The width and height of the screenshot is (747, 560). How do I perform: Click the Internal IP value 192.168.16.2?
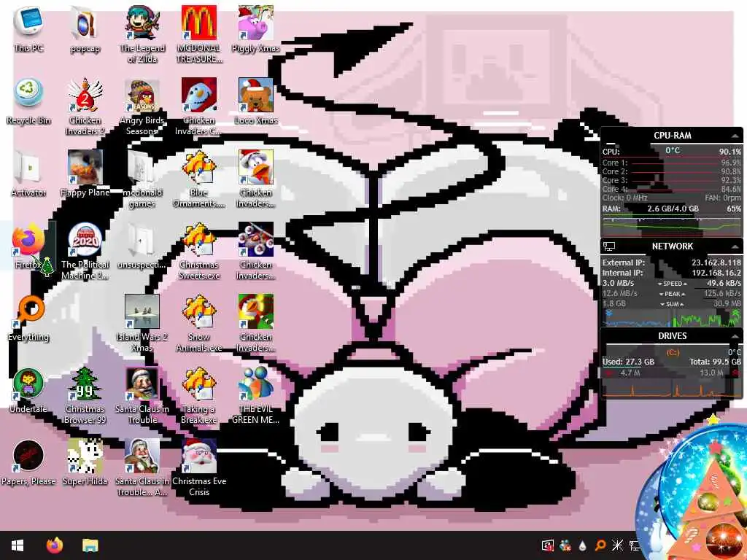tap(716, 273)
